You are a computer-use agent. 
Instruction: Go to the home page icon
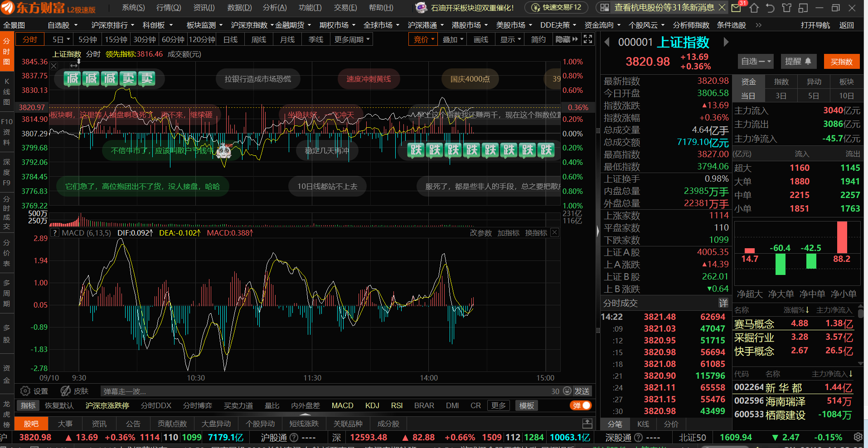click(754, 8)
